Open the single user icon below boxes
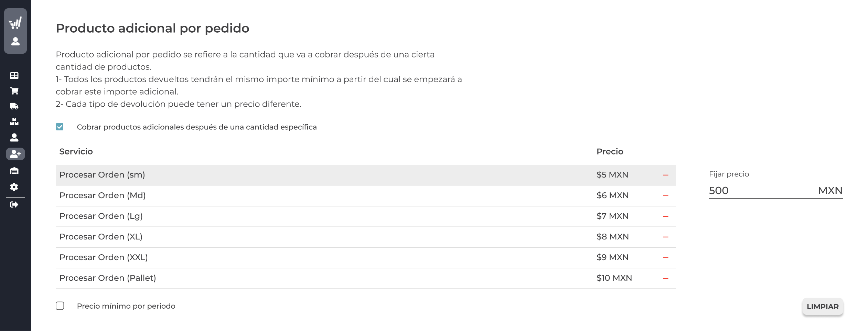868x331 pixels. (x=14, y=138)
